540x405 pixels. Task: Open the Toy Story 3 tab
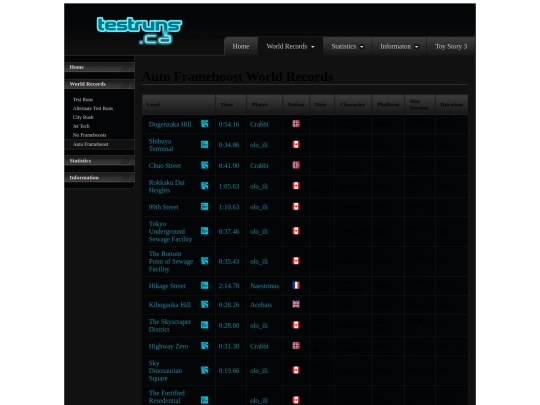click(451, 46)
